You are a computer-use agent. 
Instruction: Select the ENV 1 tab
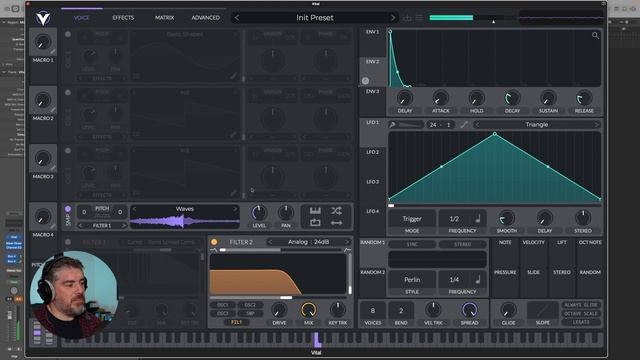click(x=372, y=32)
